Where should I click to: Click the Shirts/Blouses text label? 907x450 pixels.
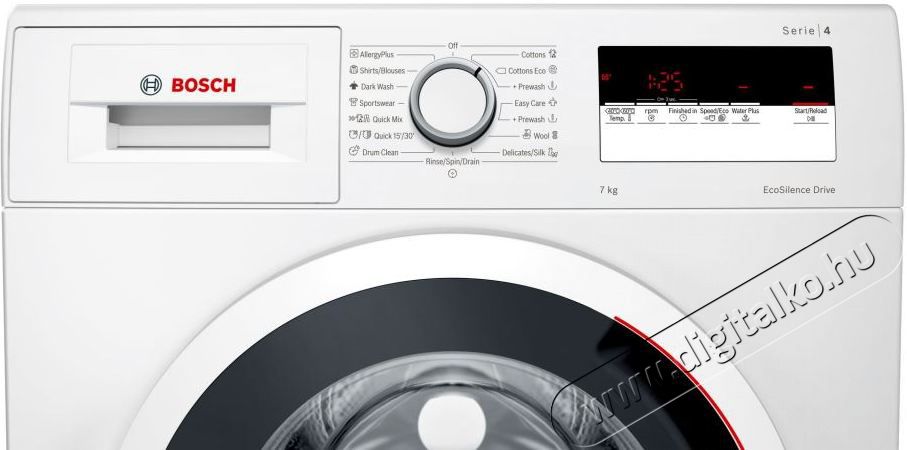382,71
